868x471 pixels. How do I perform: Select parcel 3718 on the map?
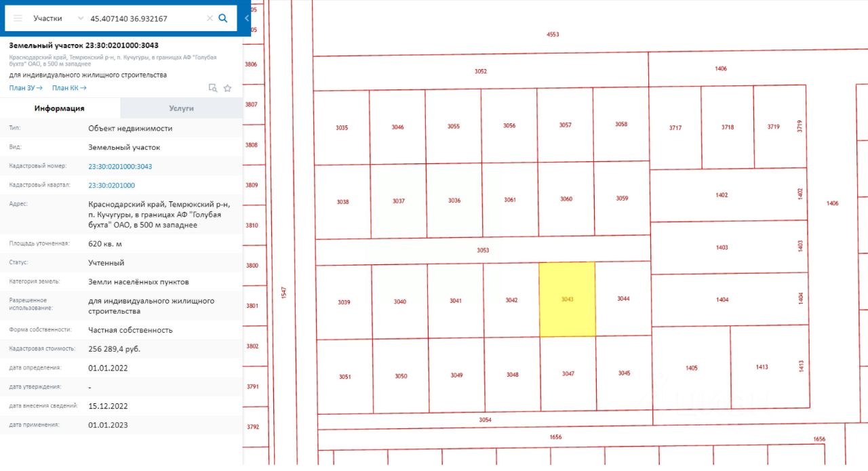point(728,127)
